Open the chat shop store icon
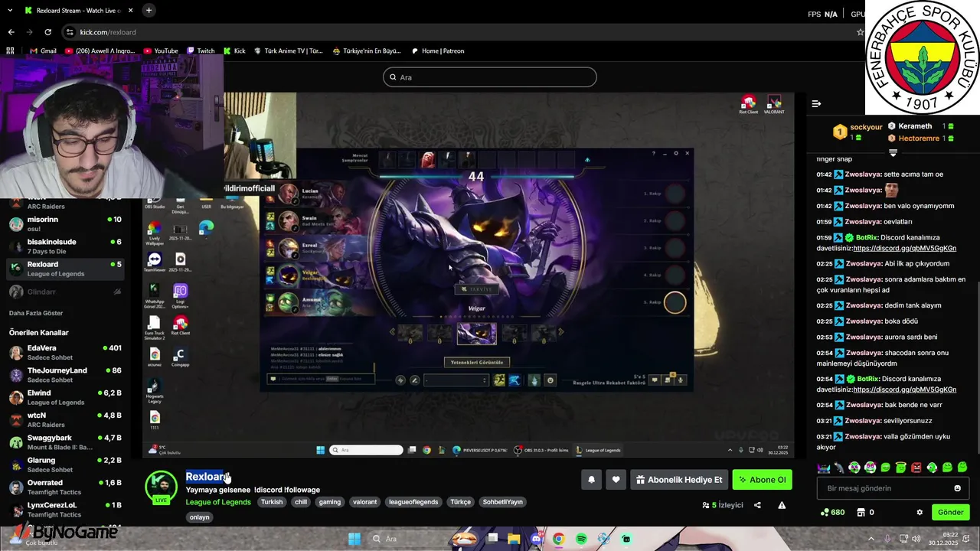 (861, 512)
